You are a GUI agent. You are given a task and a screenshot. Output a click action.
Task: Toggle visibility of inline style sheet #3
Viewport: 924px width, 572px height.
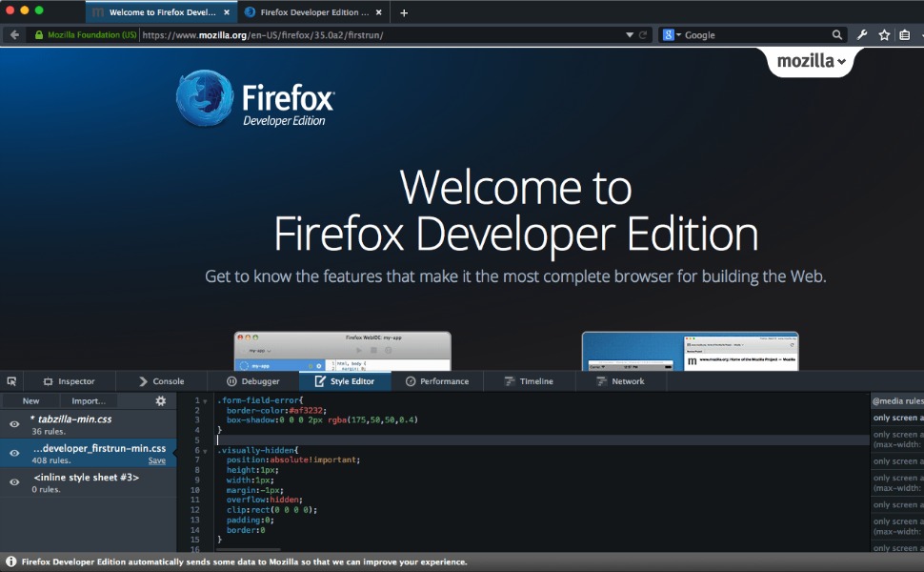pos(14,481)
